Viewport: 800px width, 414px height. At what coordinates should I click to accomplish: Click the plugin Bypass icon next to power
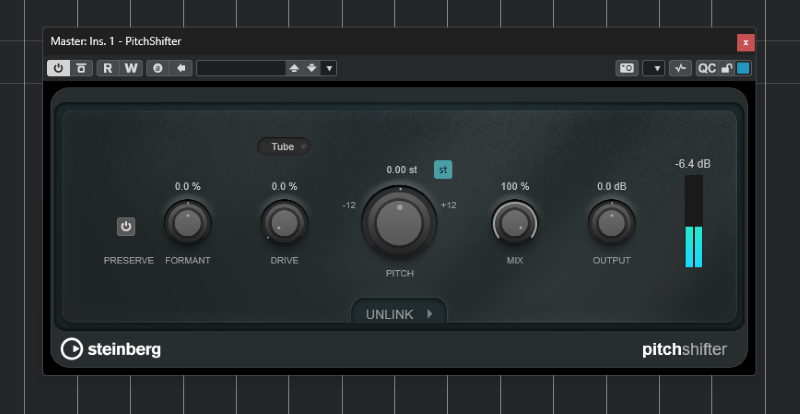[80, 68]
